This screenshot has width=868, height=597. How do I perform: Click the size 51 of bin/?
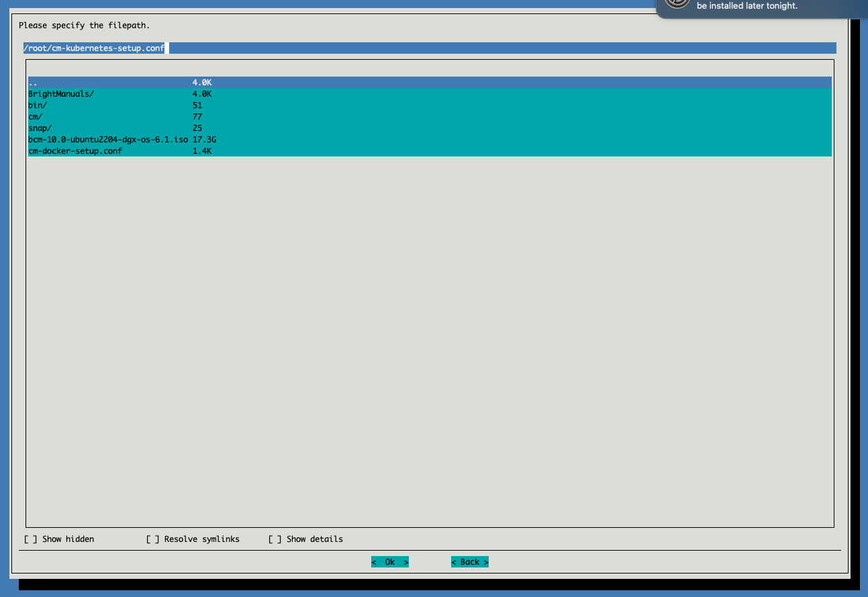[197, 105]
